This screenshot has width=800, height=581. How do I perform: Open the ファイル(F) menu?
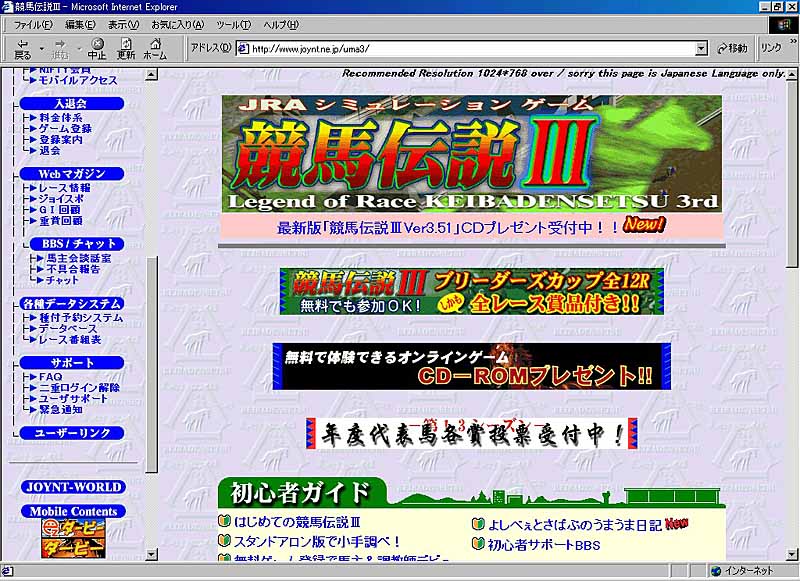click(33, 24)
